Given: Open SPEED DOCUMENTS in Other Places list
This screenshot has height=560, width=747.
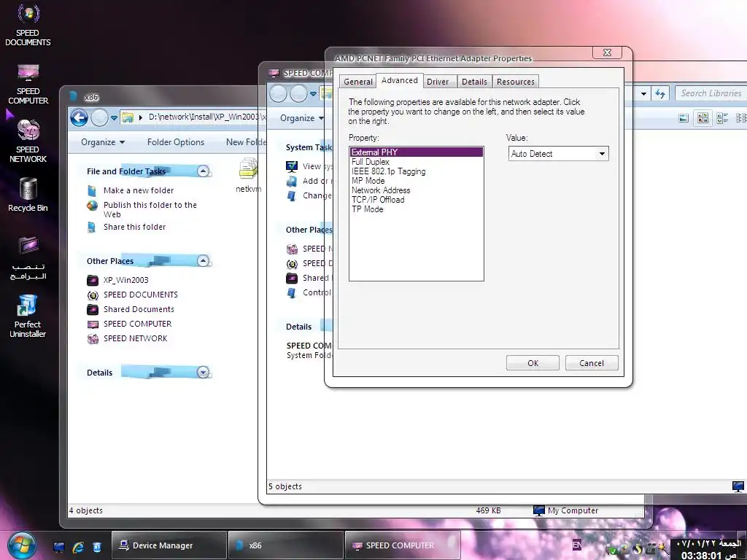Looking at the screenshot, I should tap(141, 295).
